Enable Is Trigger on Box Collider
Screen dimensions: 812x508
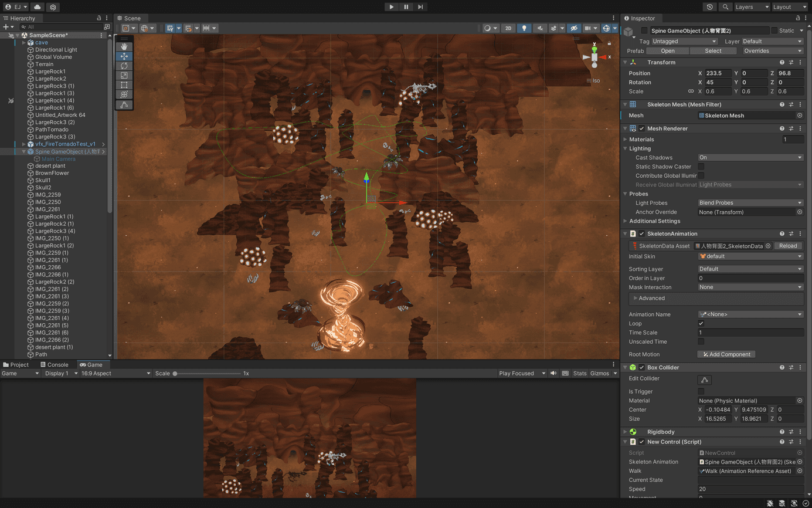point(701,391)
